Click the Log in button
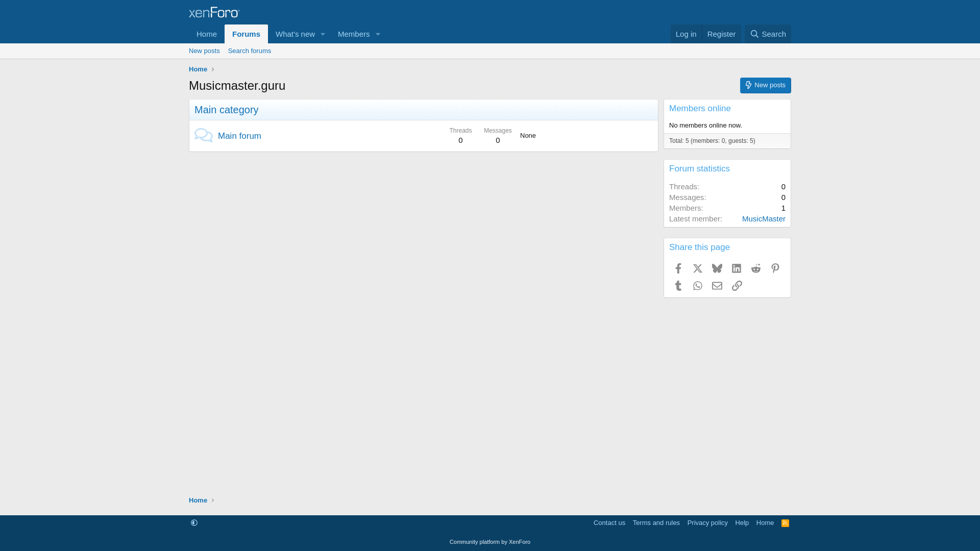 click(x=685, y=34)
